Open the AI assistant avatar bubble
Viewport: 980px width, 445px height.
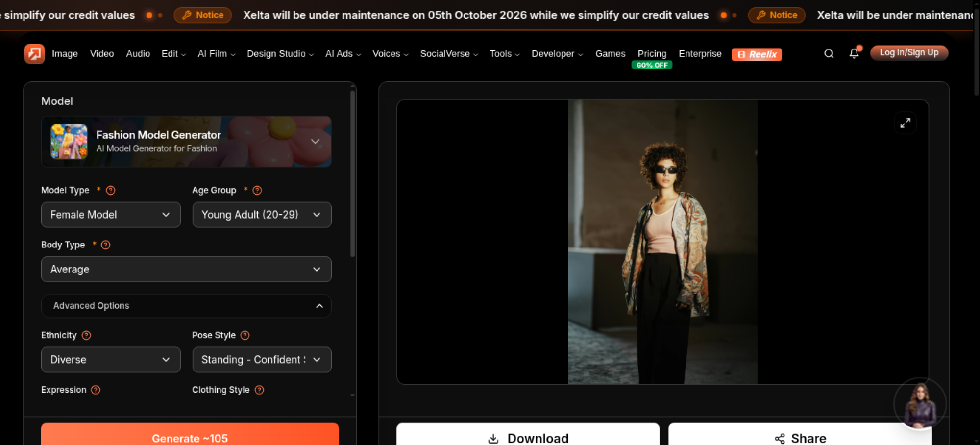[920, 404]
